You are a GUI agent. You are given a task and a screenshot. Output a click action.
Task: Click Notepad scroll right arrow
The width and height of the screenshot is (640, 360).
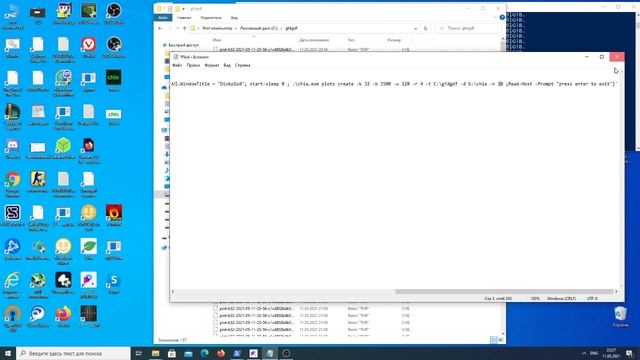pyautogui.click(x=616, y=291)
